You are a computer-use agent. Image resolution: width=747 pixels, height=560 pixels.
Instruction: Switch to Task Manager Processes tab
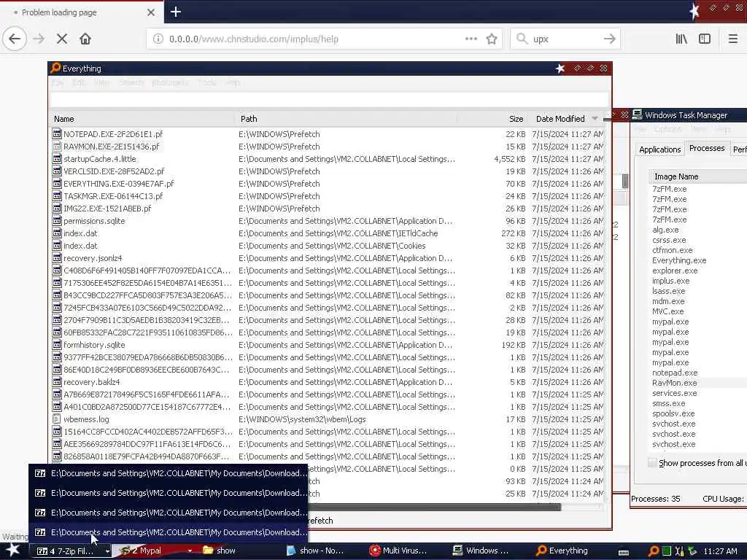706,148
